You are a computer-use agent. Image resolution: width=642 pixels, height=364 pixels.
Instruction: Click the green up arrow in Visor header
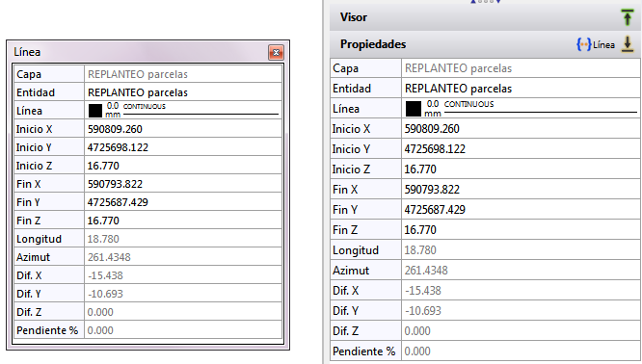tap(628, 17)
